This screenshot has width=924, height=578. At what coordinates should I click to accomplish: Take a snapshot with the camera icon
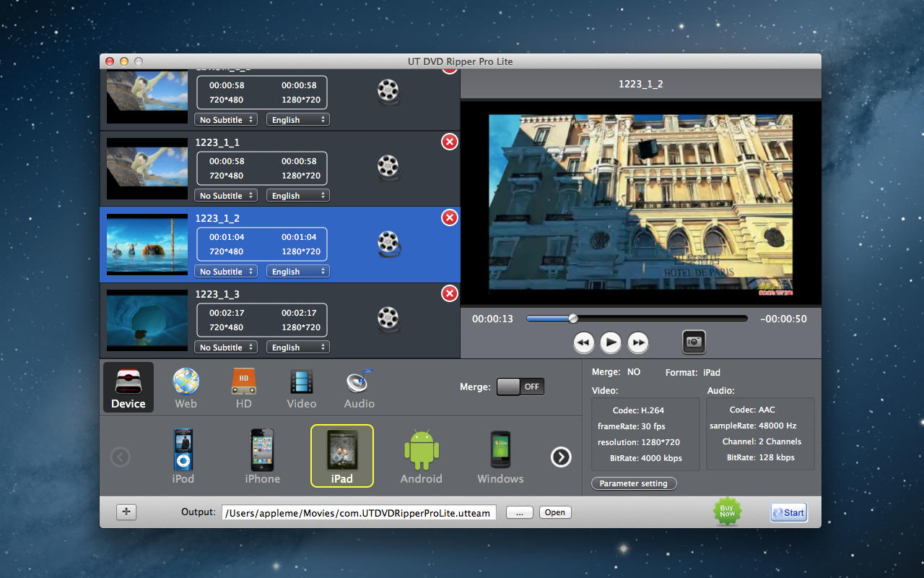(x=694, y=342)
